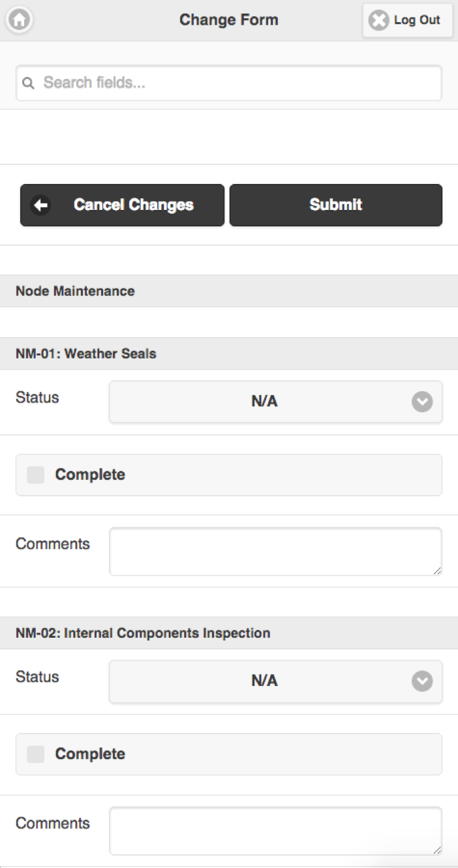
Task: Open the Weather Seals Status N/A dropdown
Action: (265, 402)
